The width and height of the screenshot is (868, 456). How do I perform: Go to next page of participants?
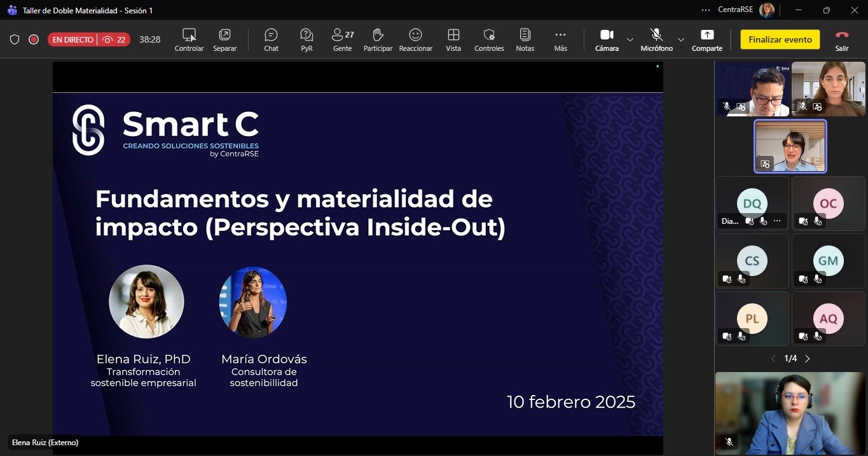tap(808, 359)
